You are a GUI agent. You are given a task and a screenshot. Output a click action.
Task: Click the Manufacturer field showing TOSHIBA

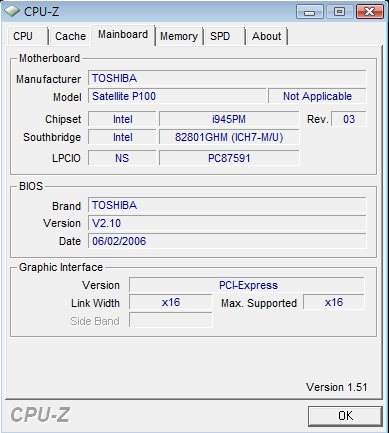tap(227, 78)
